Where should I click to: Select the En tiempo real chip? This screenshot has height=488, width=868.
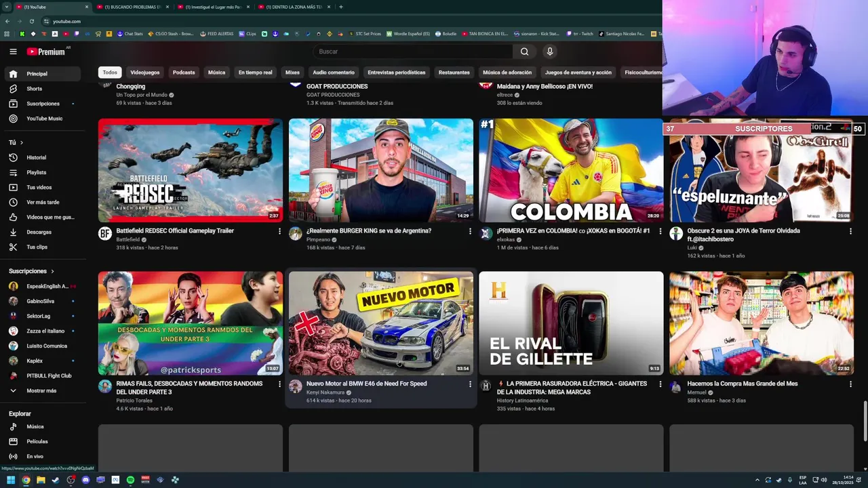click(255, 73)
